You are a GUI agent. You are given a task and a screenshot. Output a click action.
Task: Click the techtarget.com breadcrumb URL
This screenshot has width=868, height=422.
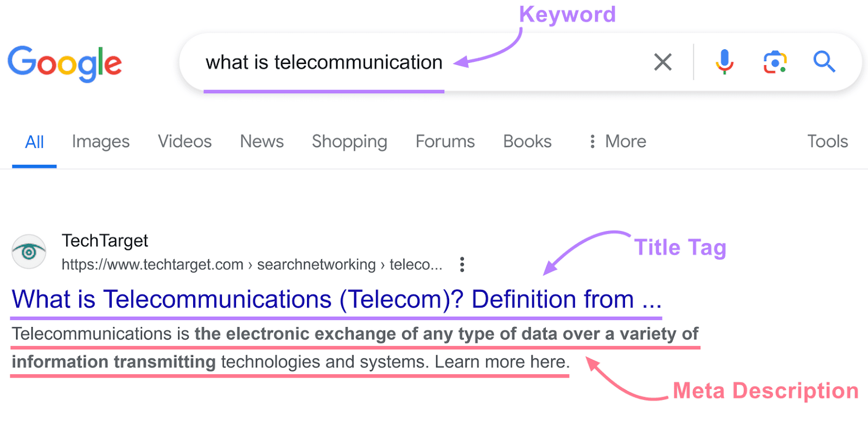pos(251,264)
